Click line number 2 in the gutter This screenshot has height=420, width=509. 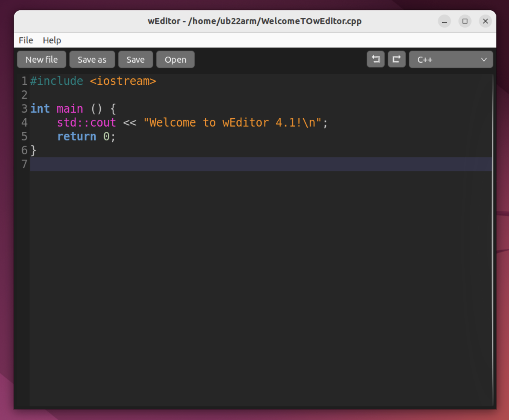pyautogui.click(x=24, y=95)
